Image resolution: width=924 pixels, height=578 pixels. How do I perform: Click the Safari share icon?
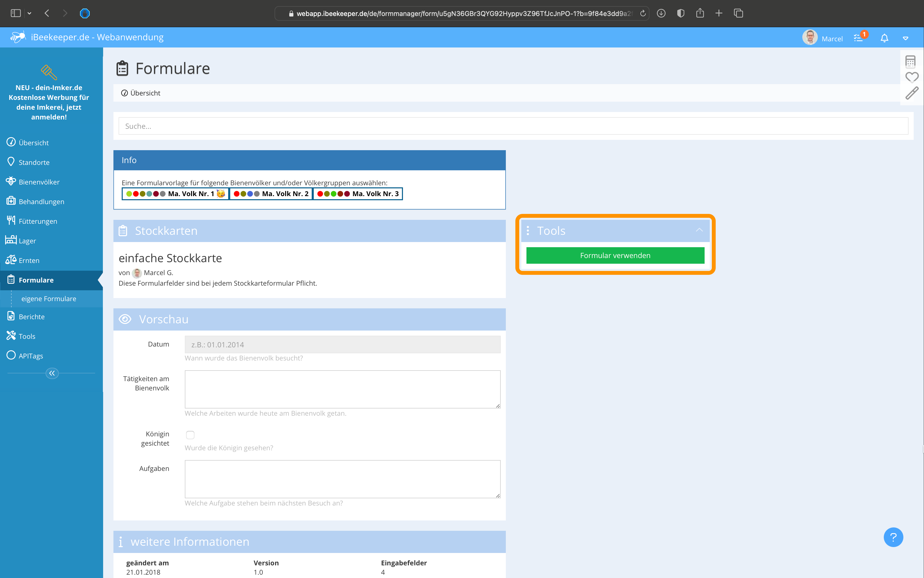tap(699, 13)
